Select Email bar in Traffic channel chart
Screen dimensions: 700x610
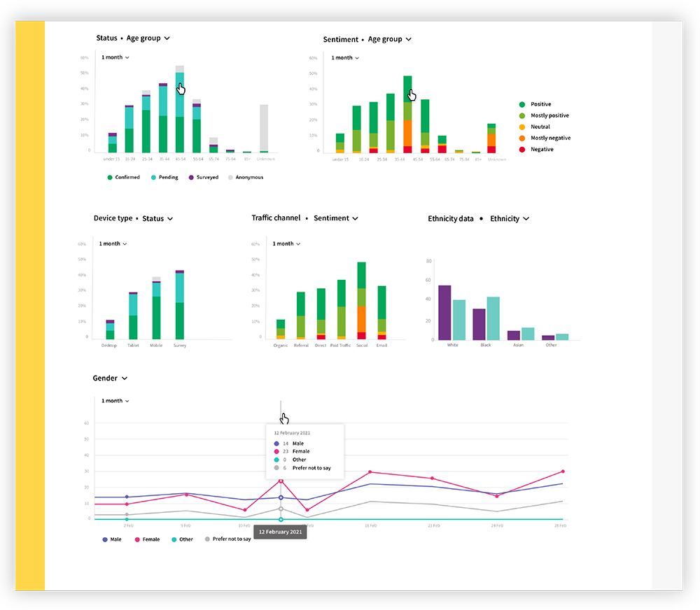(381, 313)
